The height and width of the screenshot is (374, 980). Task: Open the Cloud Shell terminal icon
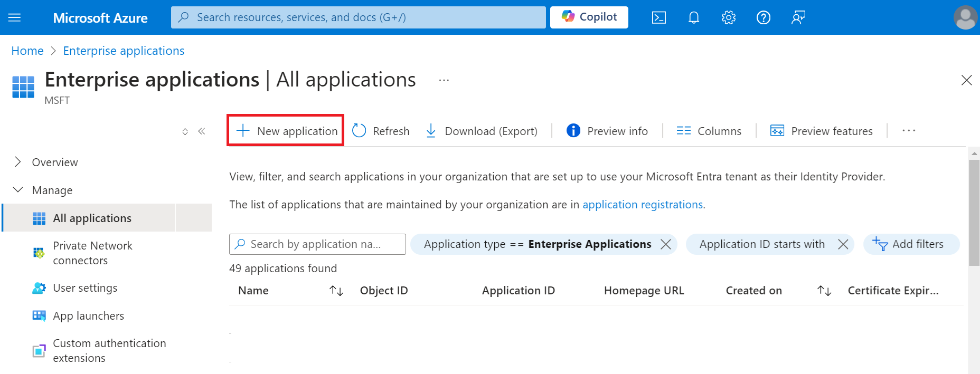tap(658, 17)
